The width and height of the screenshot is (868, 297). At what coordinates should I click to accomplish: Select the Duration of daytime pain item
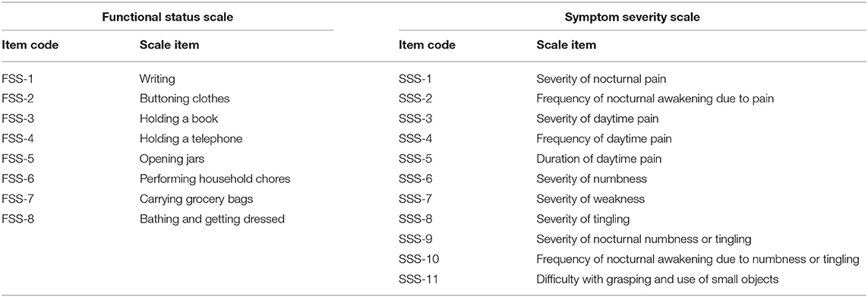point(598,159)
